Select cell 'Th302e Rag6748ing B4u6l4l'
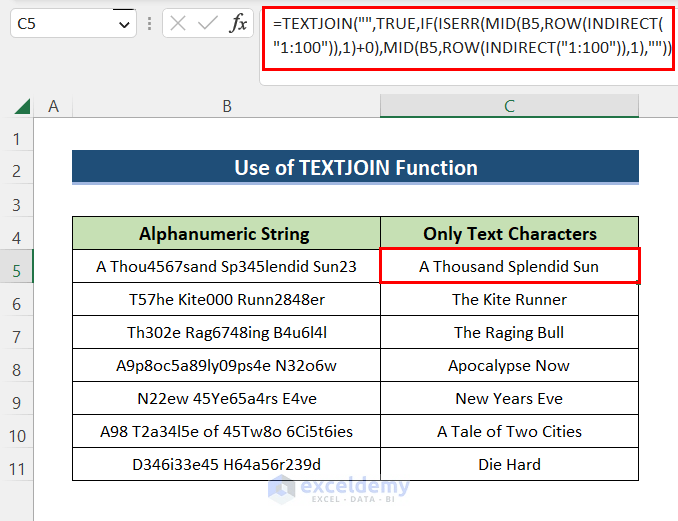 (x=227, y=332)
